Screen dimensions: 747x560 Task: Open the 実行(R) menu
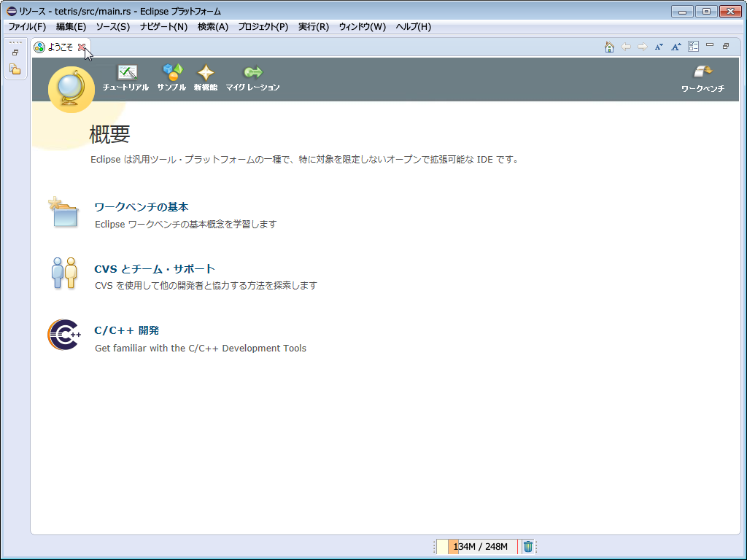(x=314, y=27)
